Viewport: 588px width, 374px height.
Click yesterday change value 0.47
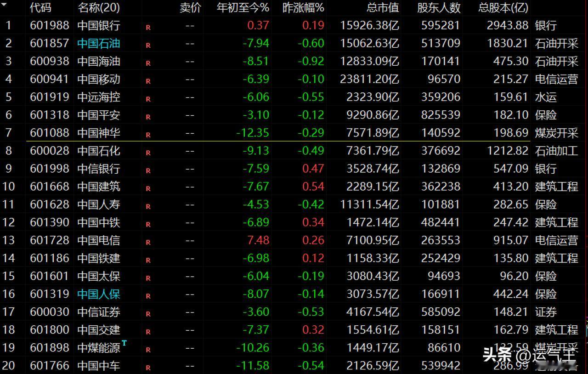[313, 169]
